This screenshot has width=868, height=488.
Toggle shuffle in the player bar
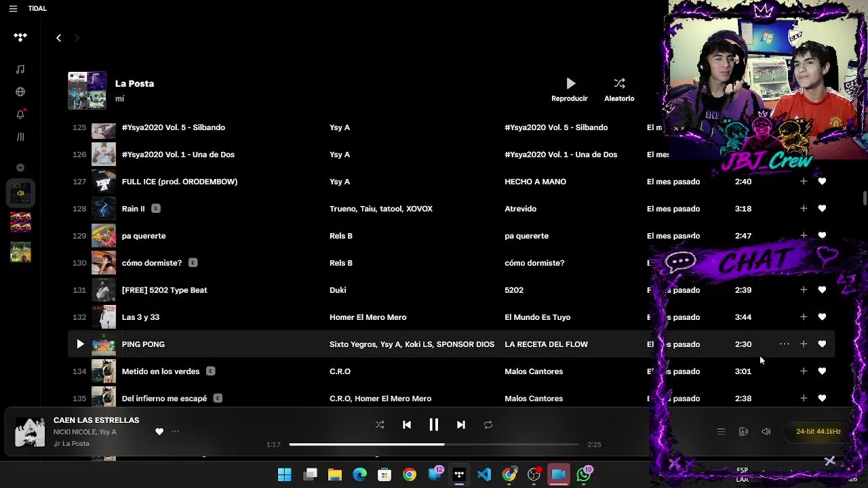(x=380, y=425)
